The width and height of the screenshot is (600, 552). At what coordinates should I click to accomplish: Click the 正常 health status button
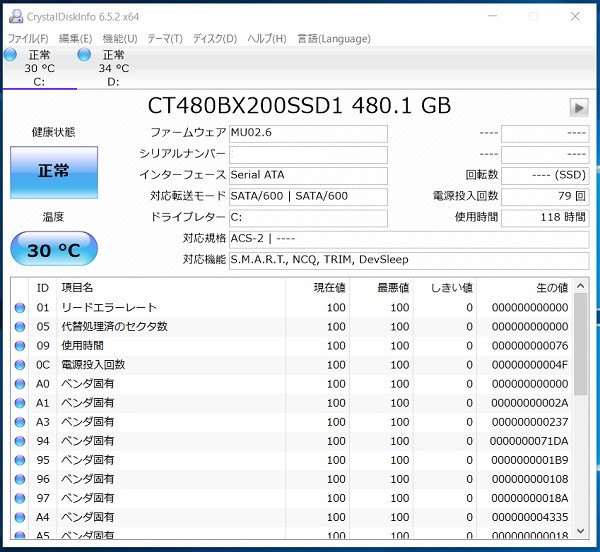pyautogui.click(x=54, y=172)
